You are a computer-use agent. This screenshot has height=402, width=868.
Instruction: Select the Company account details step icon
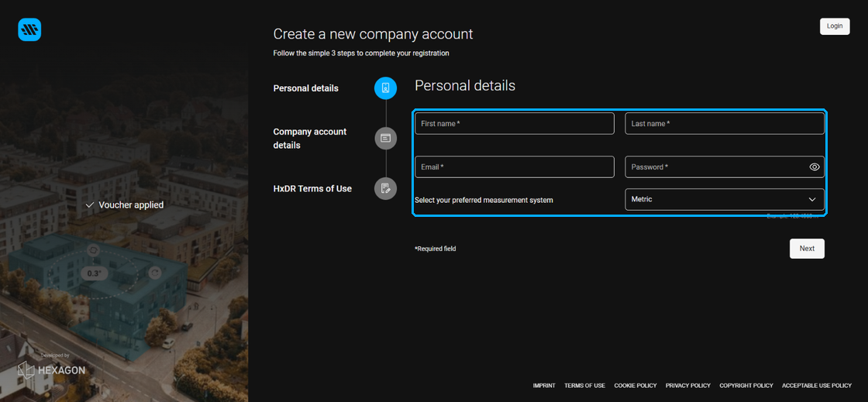tap(385, 138)
